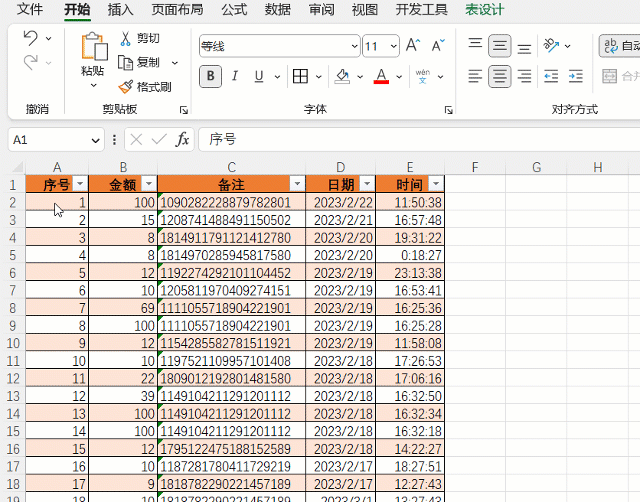Screen dimensions: 640x502
Task: Open the 备注 column filter
Action: click(x=297, y=184)
